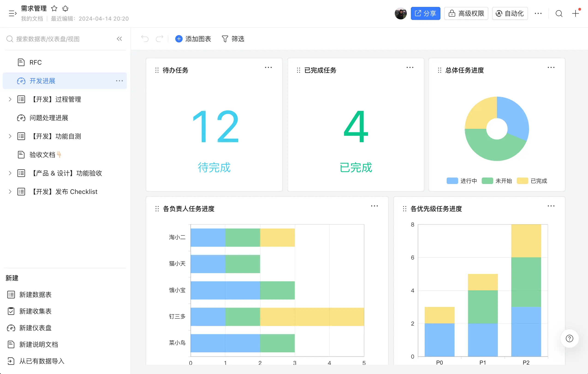Collapse the sidebar with double-chevron icon
The width and height of the screenshot is (588, 374).
click(119, 39)
